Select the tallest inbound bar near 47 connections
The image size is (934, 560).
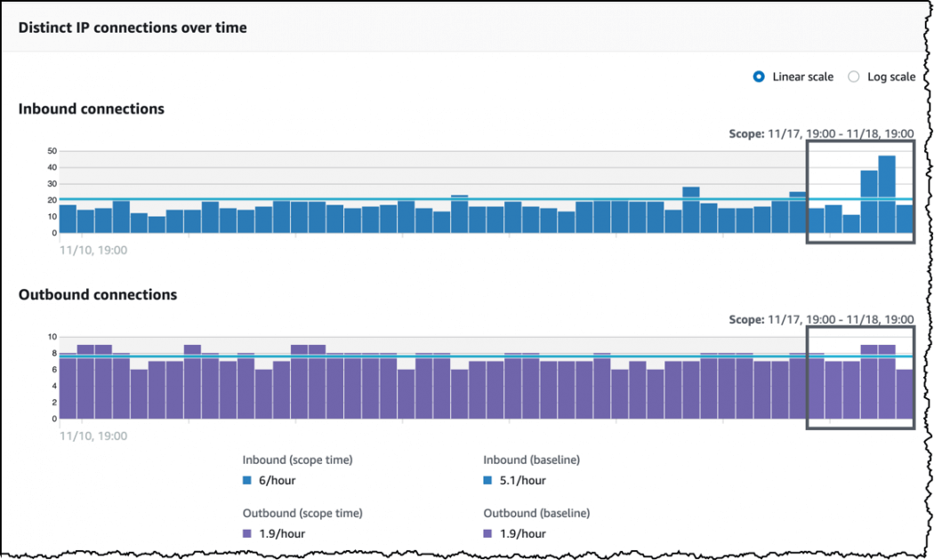[887, 195]
